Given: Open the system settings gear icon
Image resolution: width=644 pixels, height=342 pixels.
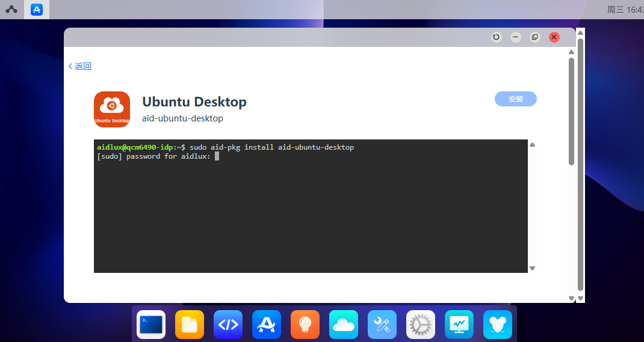Looking at the screenshot, I should click(421, 325).
